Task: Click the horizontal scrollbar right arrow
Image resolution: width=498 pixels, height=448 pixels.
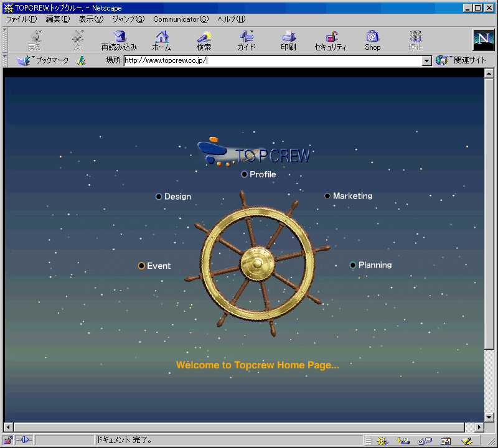Action: pyautogui.click(x=479, y=427)
